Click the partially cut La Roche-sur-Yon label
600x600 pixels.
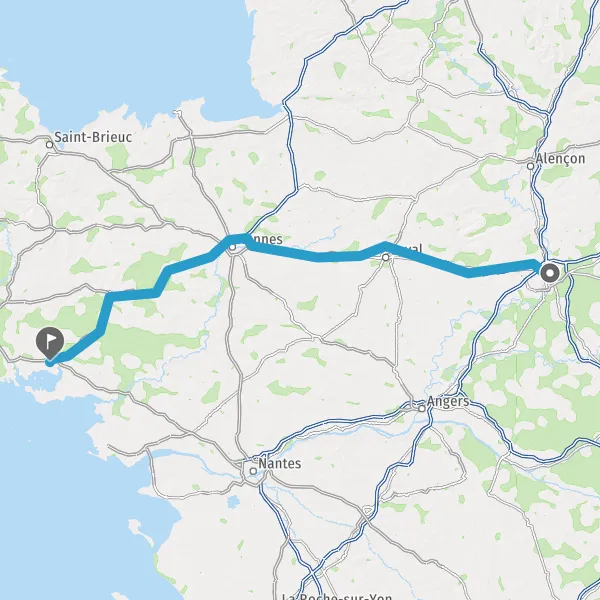pos(337,596)
